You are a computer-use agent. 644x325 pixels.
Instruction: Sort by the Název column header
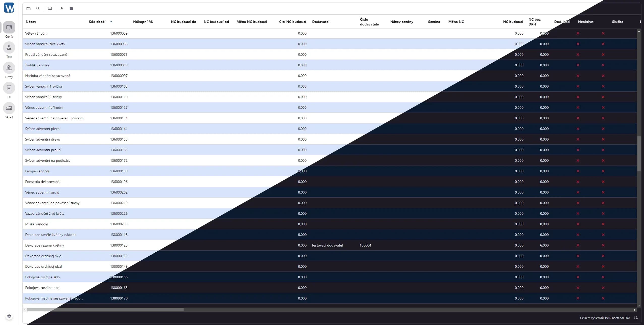click(x=31, y=22)
